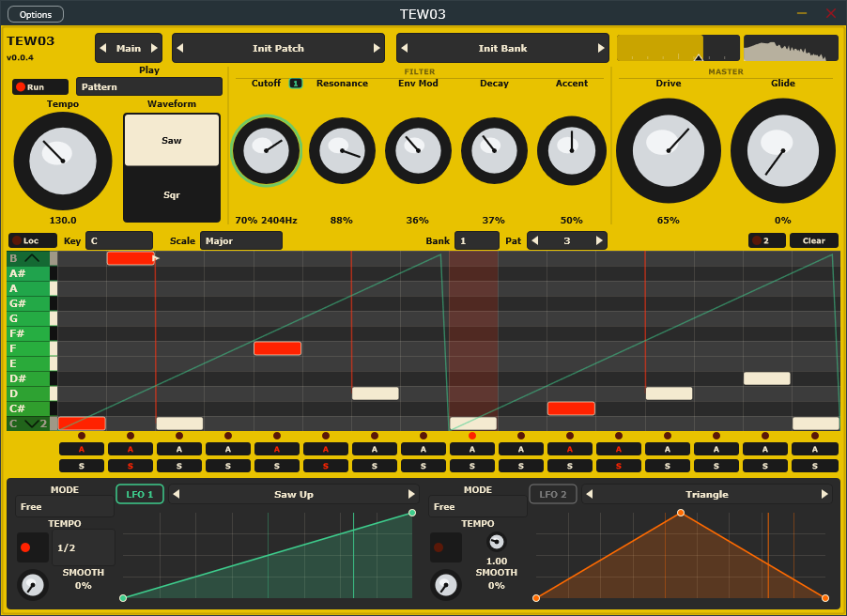847x616 pixels.
Task: Click the Cutoff modulation badge labeled 1
Action: tap(296, 84)
